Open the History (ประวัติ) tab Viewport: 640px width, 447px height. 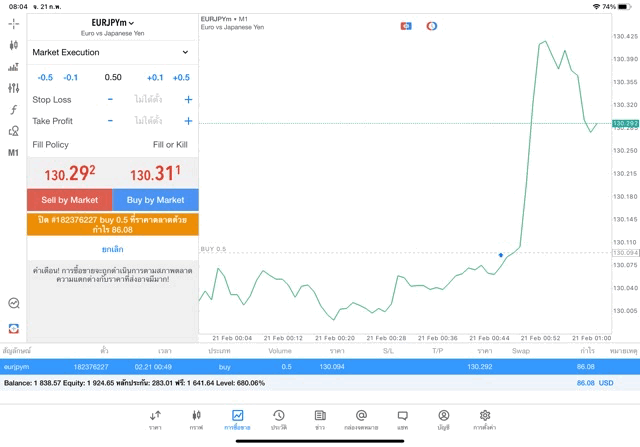coord(279,420)
